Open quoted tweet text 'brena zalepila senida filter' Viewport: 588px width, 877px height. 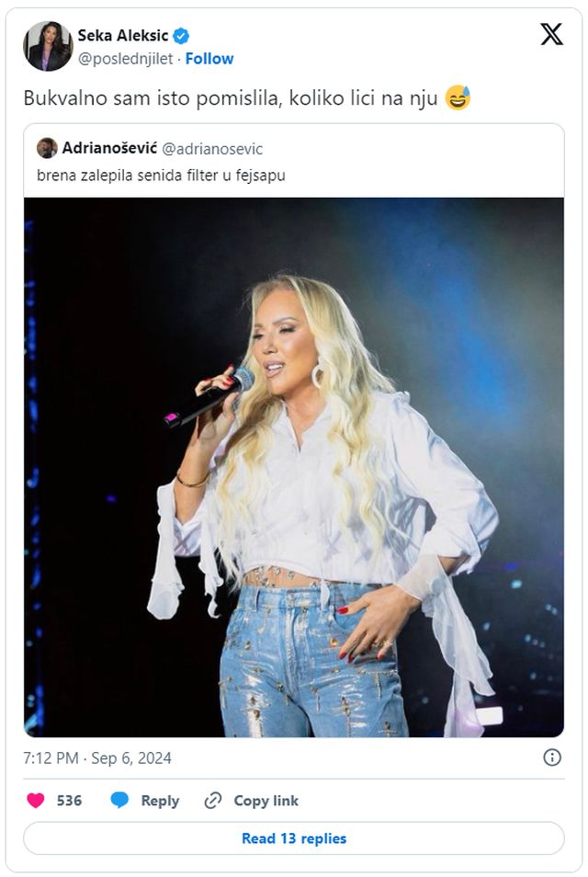coord(161,175)
